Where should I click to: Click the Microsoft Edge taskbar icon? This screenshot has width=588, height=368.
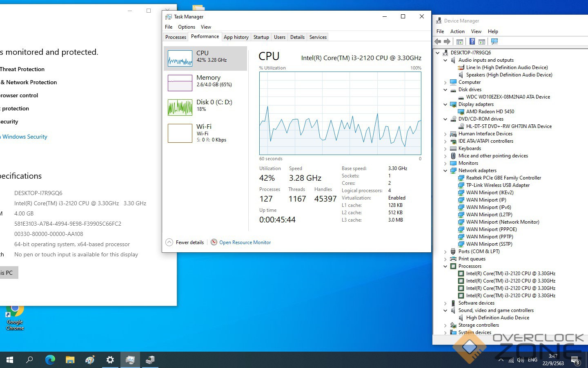[x=50, y=360]
